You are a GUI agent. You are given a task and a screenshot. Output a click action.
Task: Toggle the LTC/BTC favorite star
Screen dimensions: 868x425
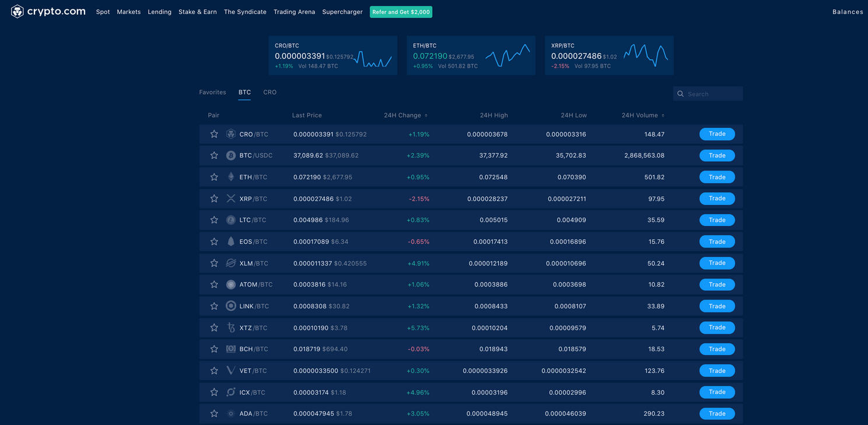click(x=214, y=220)
